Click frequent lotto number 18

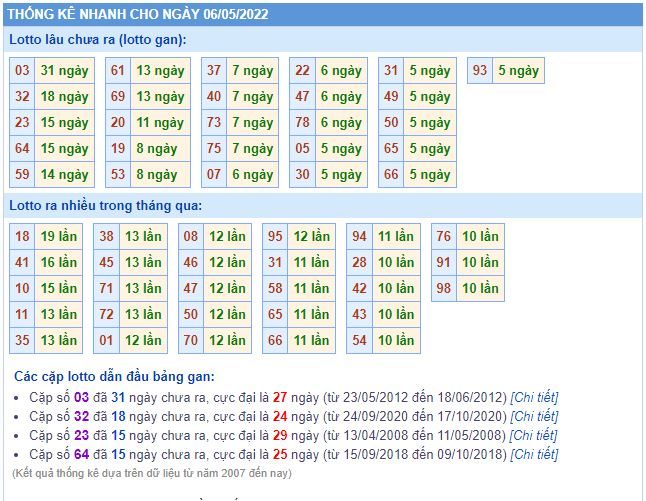coord(22,236)
